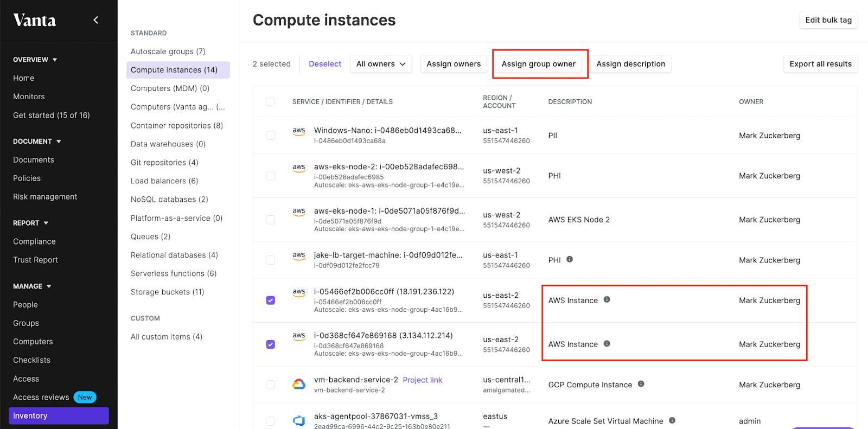Click AWS icon in i-0d368cf647e869168 row
Screen dimensions: 868x429
tap(299, 336)
